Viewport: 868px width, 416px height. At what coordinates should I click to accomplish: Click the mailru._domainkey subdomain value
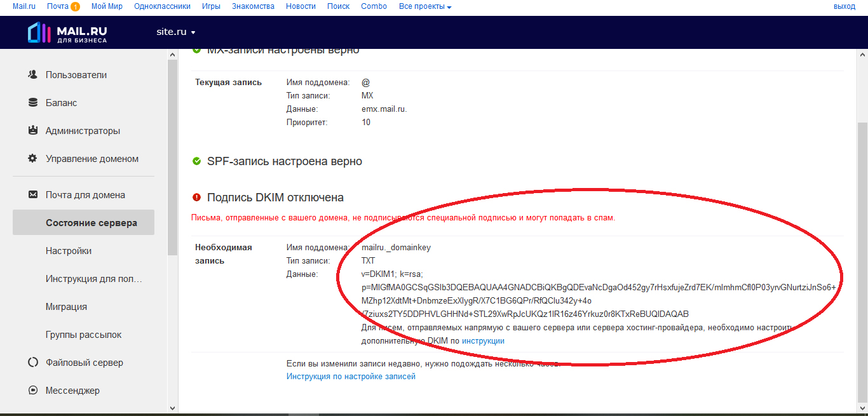pyautogui.click(x=396, y=248)
